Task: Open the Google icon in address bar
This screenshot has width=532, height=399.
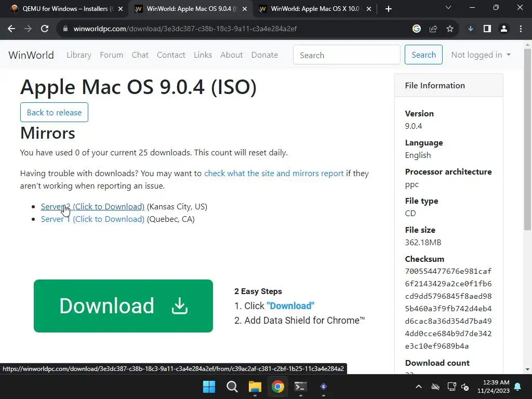Action: (x=417, y=29)
